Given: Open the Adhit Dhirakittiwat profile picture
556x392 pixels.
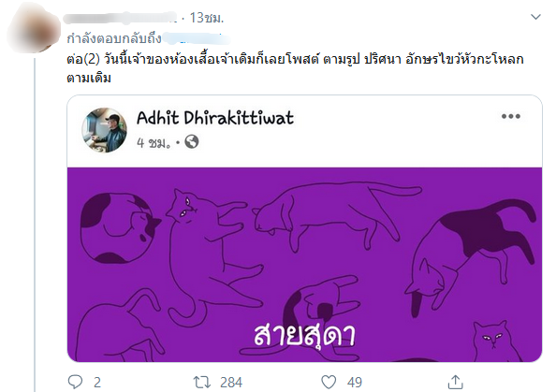Looking at the screenshot, I should 104,130.
